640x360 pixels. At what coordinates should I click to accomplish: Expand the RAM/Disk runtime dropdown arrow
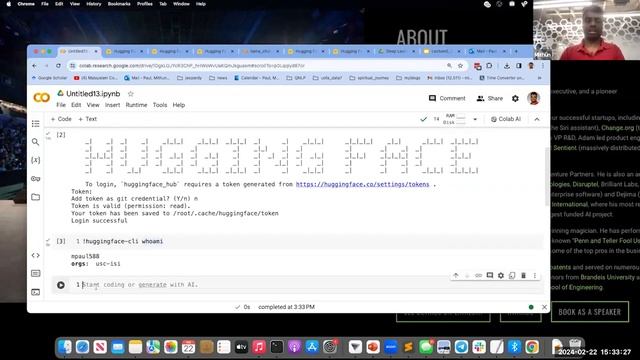point(475,119)
